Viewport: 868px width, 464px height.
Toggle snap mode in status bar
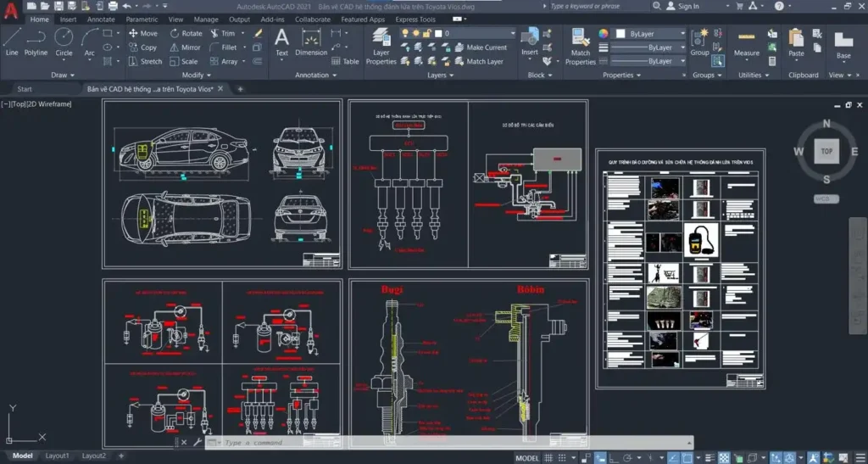(561, 458)
